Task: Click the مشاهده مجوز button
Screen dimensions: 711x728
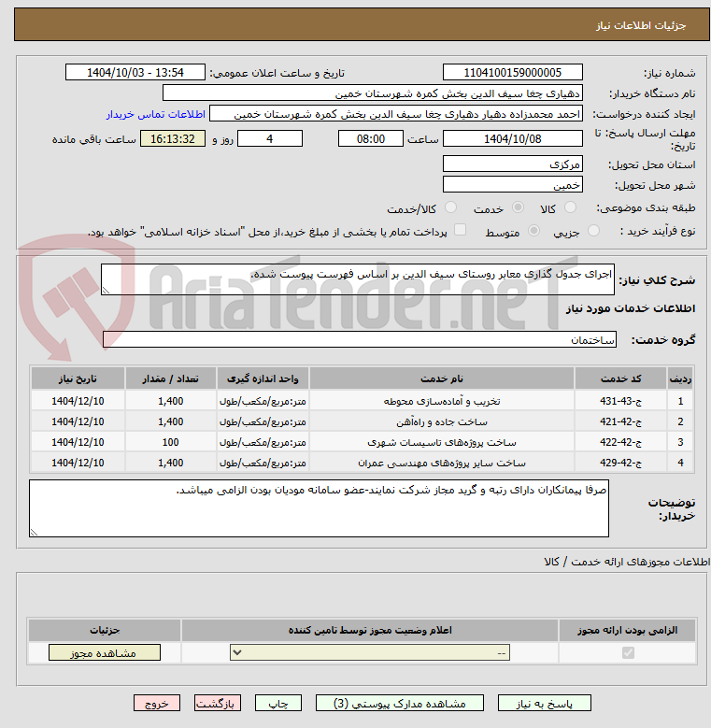Action: point(105,652)
